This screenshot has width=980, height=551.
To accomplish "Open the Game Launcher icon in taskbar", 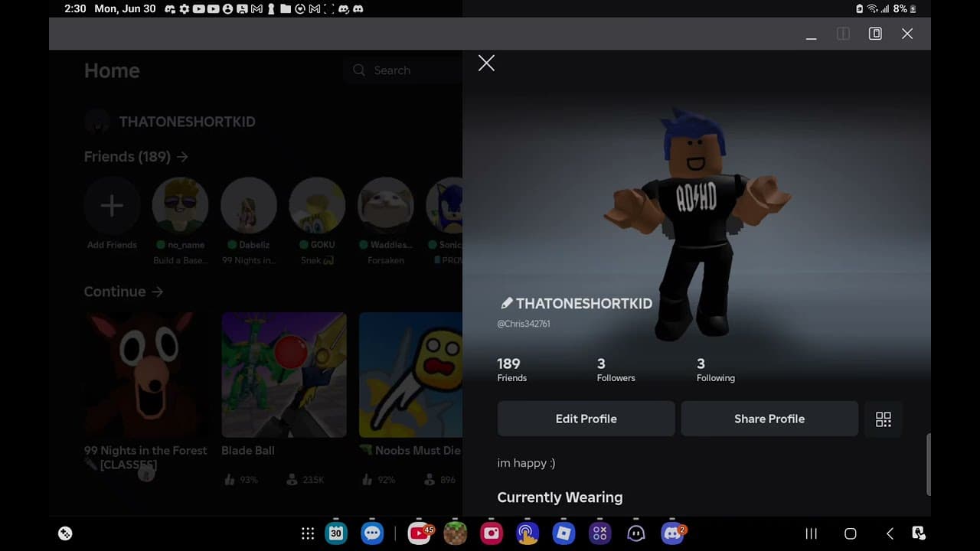I will point(600,533).
